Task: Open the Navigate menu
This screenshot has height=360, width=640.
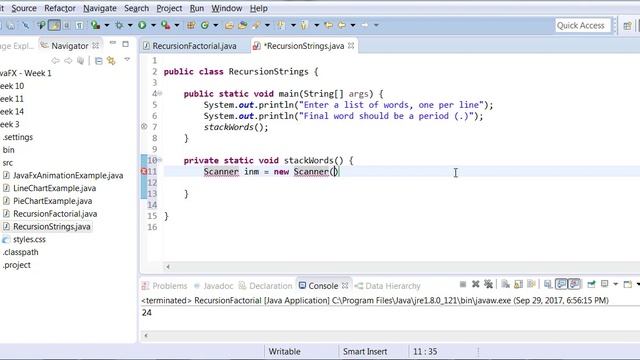Action: [100, 8]
